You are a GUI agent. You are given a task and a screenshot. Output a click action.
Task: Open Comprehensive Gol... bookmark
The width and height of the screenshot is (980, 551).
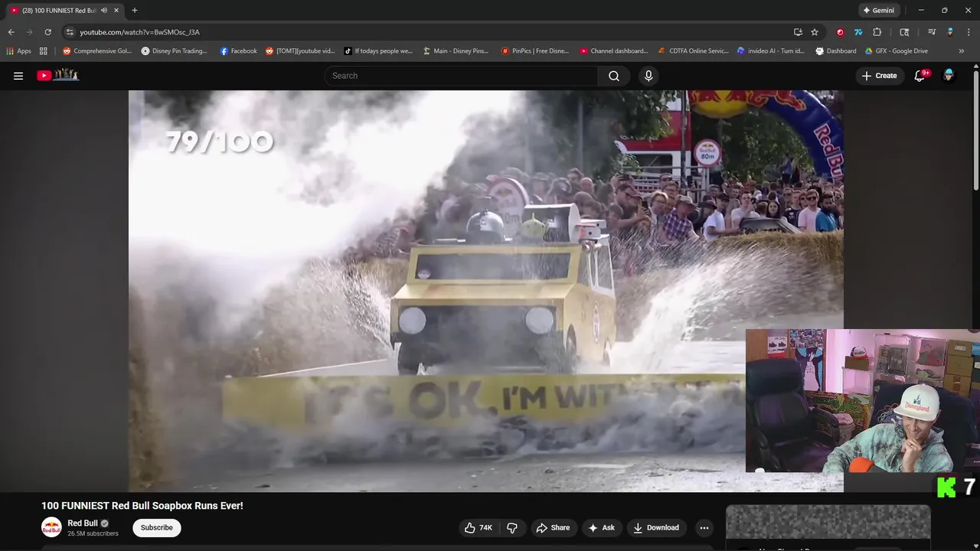97,51
